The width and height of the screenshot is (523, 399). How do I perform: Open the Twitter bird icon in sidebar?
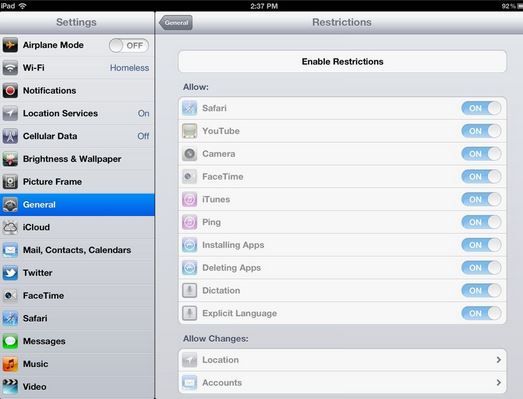(x=10, y=273)
